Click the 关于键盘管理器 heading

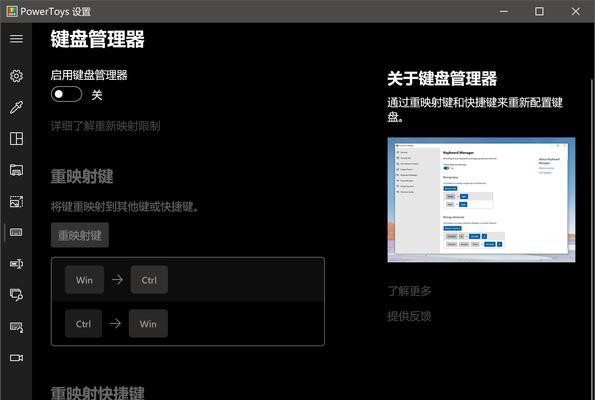tap(442, 79)
